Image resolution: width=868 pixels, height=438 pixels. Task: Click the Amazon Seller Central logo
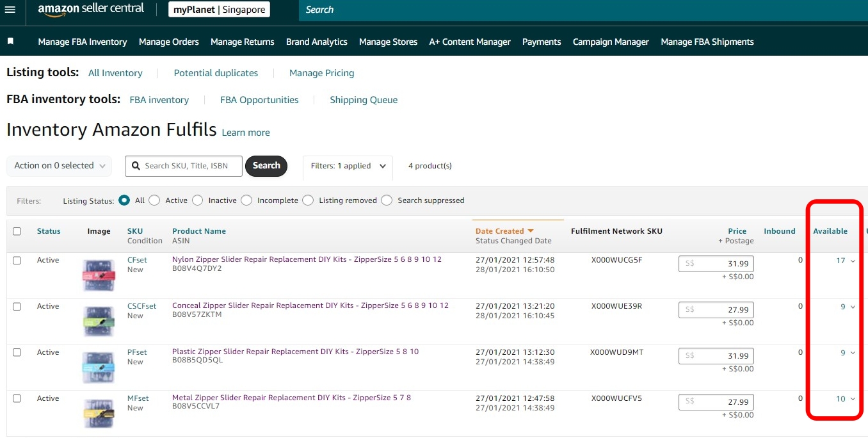91,10
